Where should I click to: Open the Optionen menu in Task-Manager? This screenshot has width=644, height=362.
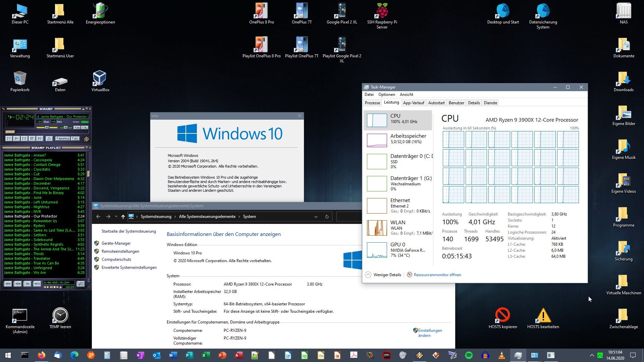tap(386, 95)
